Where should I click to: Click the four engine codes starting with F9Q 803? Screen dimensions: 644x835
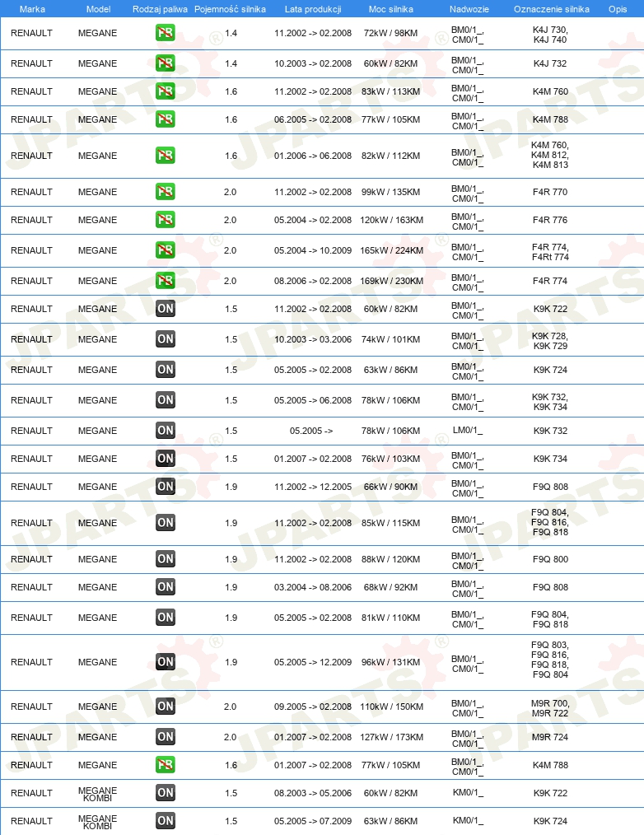click(550, 660)
